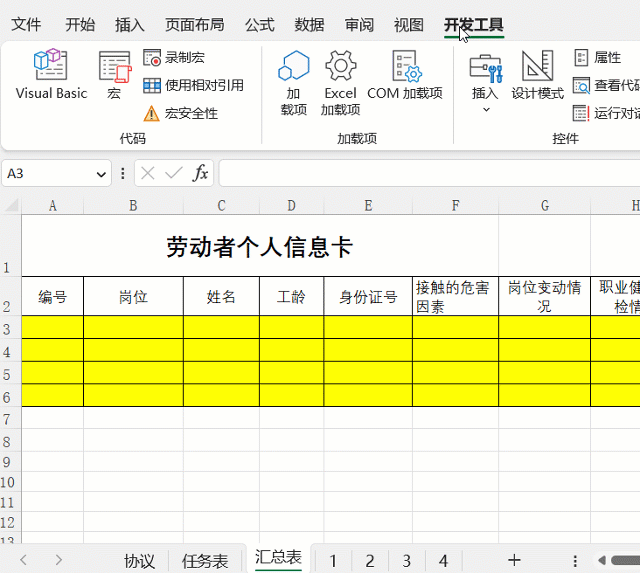Switch to sheet tab 2
Image resolution: width=640 pixels, height=573 pixels.
pyautogui.click(x=370, y=561)
